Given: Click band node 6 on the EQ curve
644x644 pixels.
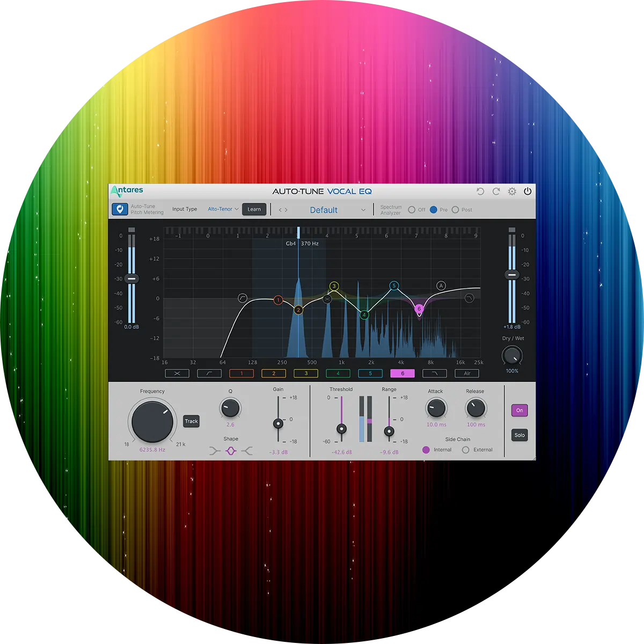Looking at the screenshot, I should pyautogui.click(x=419, y=309).
